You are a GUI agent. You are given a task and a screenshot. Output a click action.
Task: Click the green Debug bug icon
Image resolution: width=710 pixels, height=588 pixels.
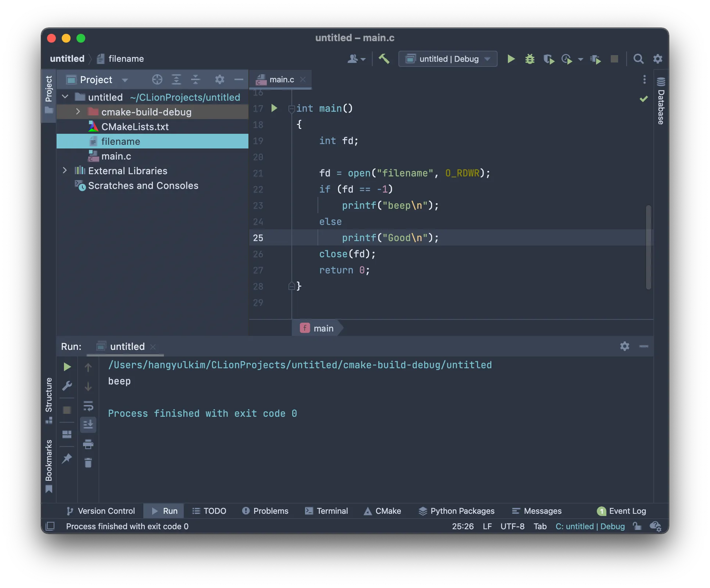coord(530,59)
